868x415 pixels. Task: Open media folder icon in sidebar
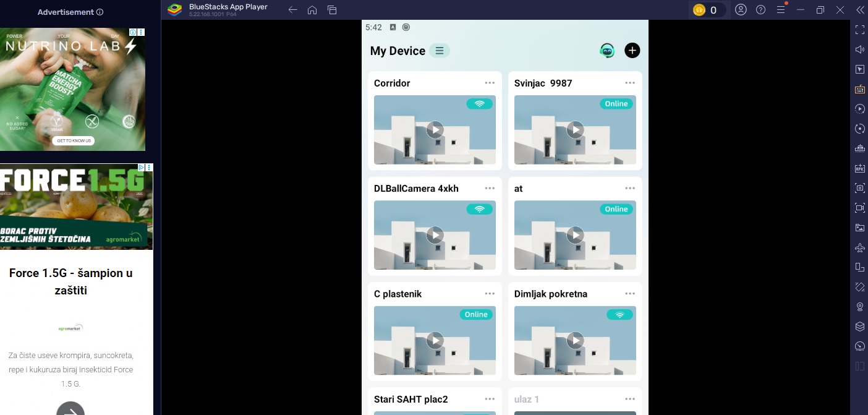tap(859, 228)
